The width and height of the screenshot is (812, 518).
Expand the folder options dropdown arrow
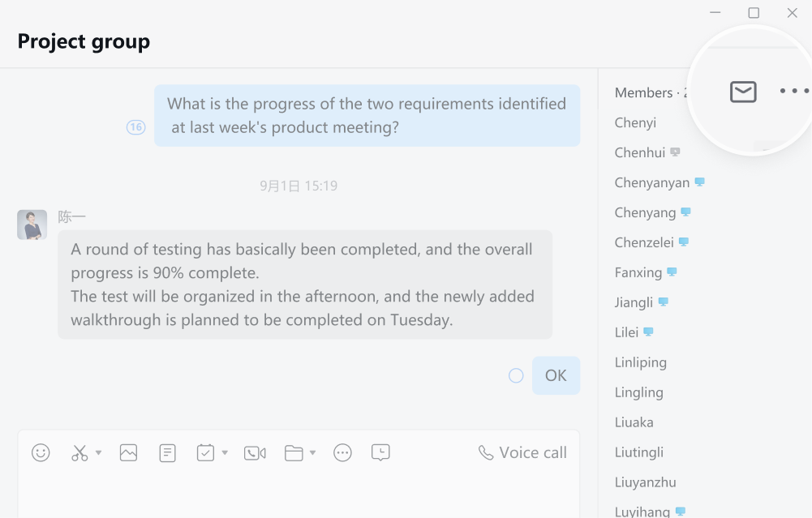pos(313,453)
